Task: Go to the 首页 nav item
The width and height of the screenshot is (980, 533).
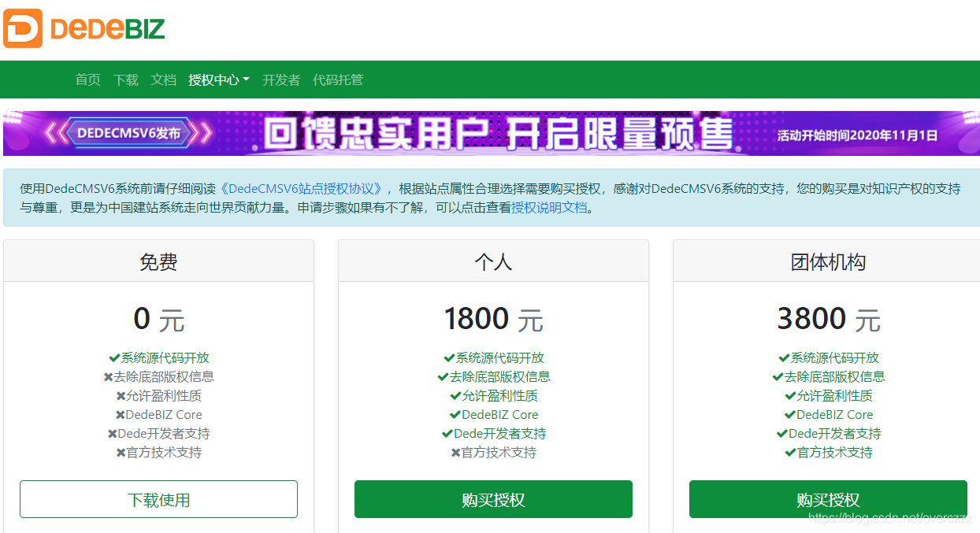Action: (x=88, y=80)
